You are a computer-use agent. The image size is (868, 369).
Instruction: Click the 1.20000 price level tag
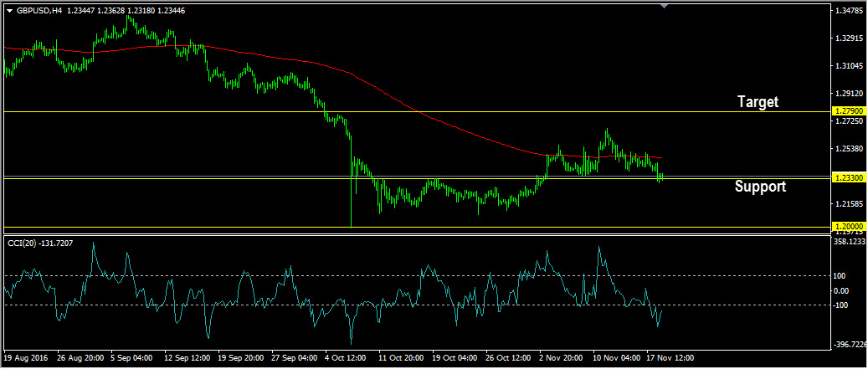tap(850, 227)
